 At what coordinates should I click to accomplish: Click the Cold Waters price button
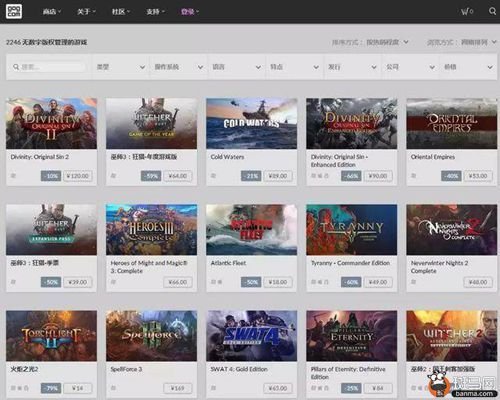[278, 176]
